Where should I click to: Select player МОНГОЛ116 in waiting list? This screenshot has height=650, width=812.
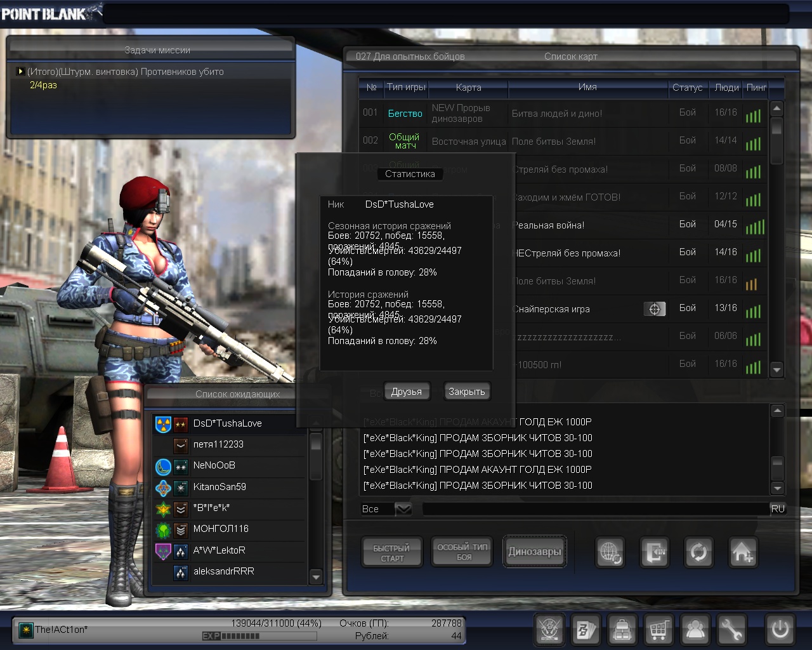[230, 529]
